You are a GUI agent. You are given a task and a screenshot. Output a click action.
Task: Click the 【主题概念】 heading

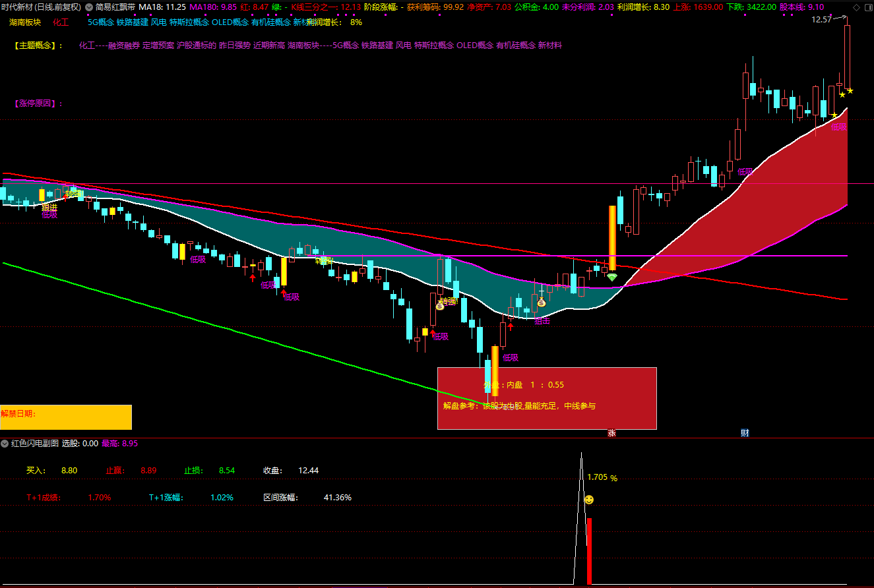point(38,45)
